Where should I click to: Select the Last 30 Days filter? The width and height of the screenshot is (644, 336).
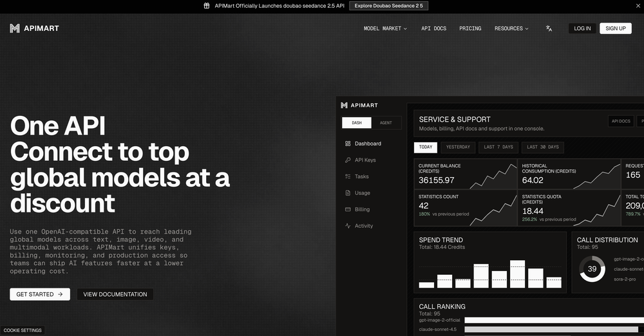(542, 147)
